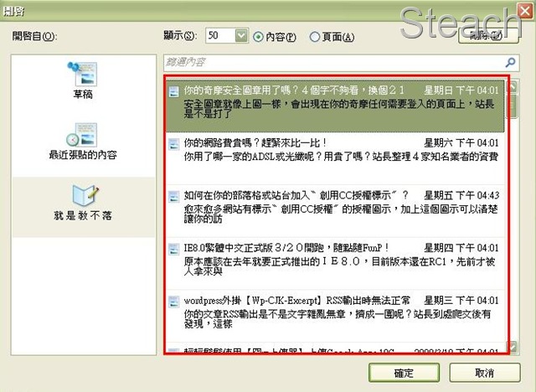Click the post icon of IE8.0繁體中文正式版 entry
Screen dimensions: 536x392
[x=173, y=249]
